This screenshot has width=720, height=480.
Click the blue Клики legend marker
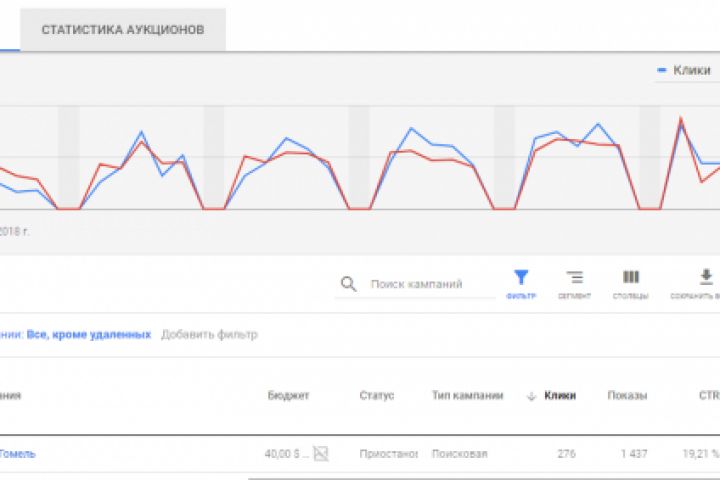coord(661,71)
